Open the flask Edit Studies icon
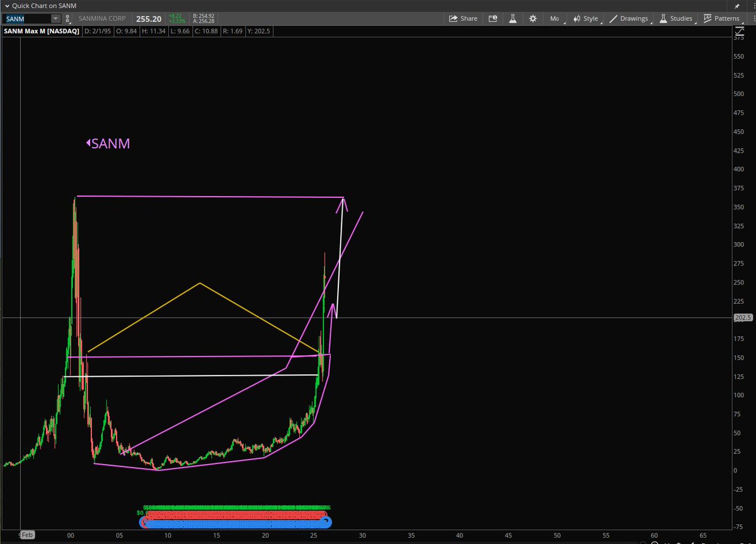756x544 pixels. click(x=513, y=18)
